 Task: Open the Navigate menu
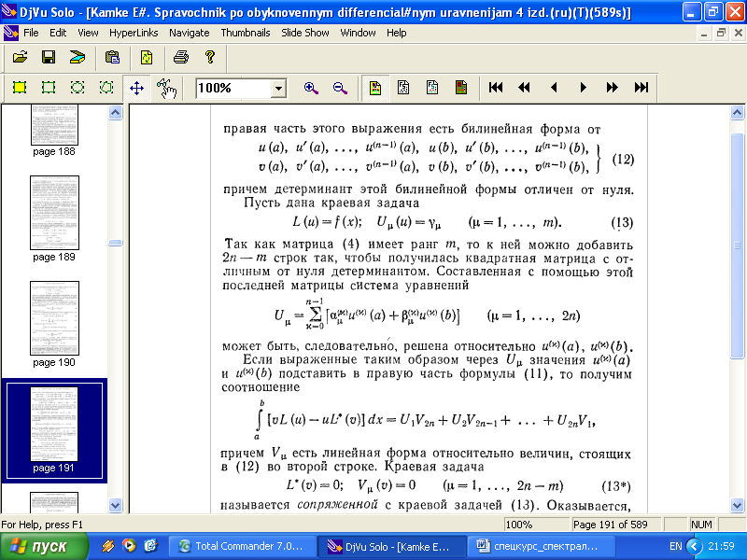click(x=190, y=33)
